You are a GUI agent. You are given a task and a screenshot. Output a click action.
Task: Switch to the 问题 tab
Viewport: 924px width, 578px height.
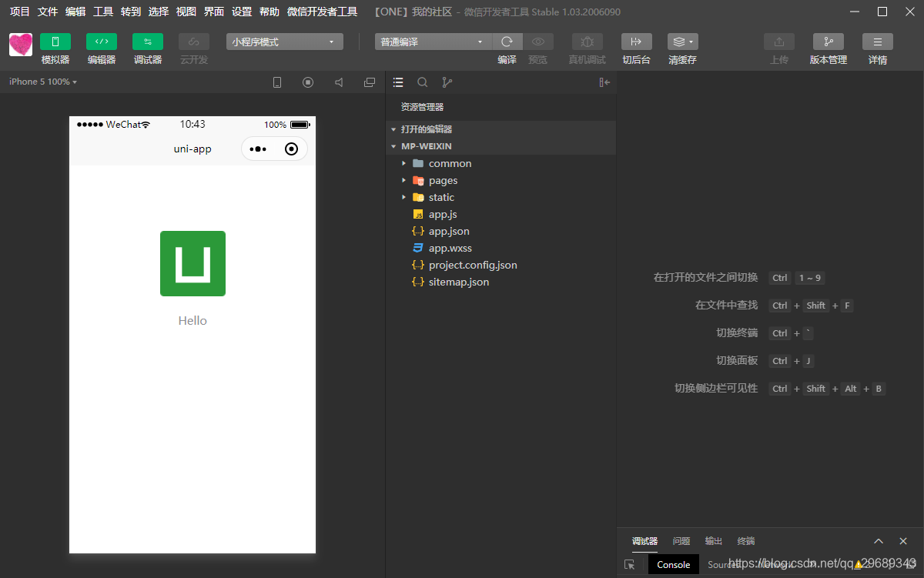coord(681,541)
